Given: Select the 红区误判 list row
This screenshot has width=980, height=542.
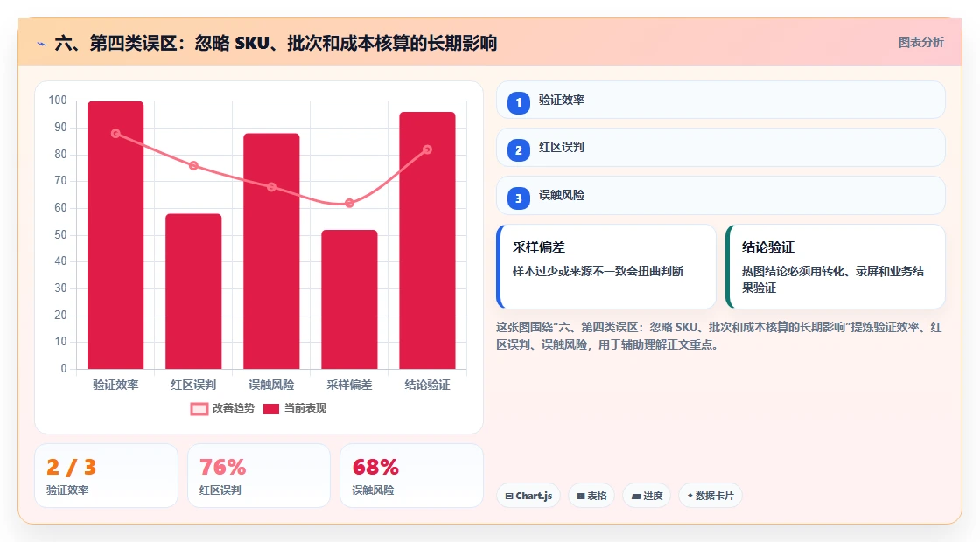Looking at the screenshot, I should 721,148.
